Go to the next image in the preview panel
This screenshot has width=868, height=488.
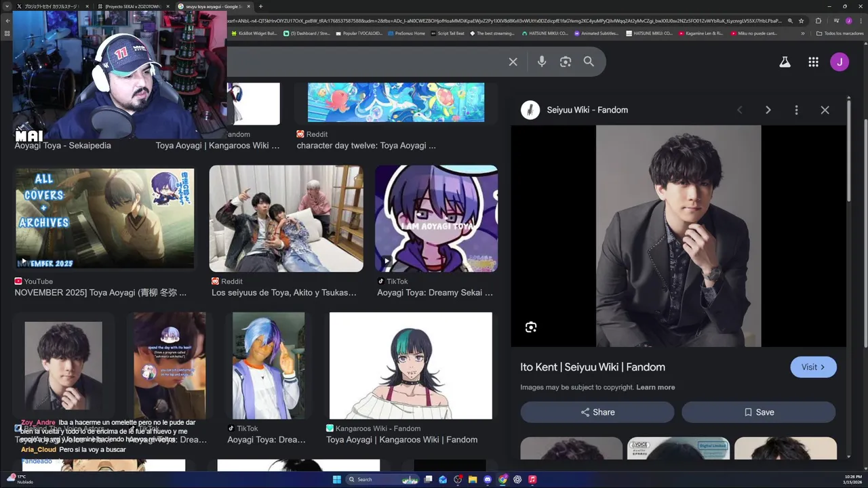coord(768,110)
